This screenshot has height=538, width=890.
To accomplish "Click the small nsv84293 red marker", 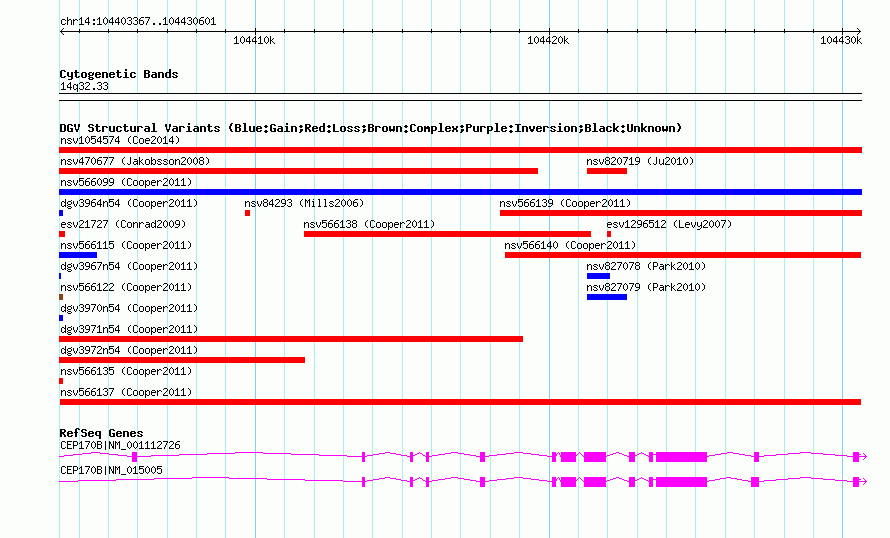I will coord(247,213).
